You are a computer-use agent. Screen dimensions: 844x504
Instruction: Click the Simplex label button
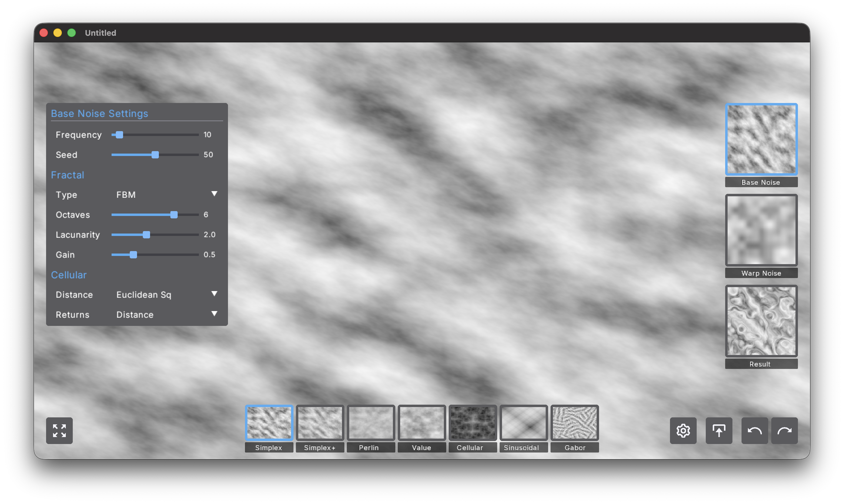click(269, 448)
